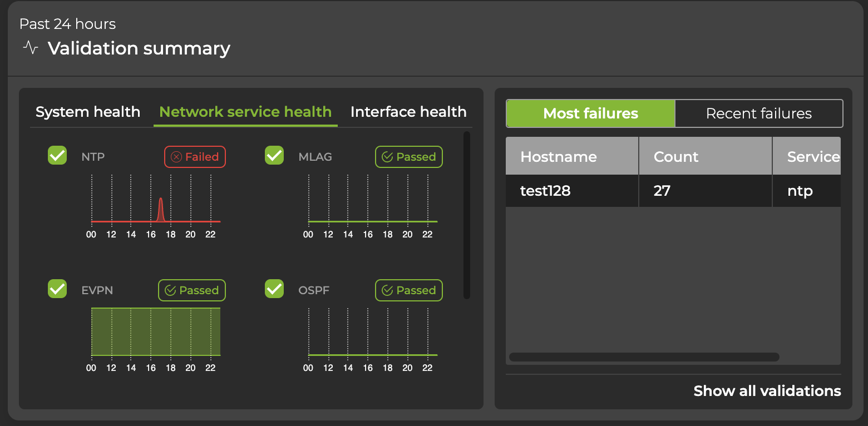Select the Network service health tab
This screenshot has height=426, width=868.
pos(245,112)
